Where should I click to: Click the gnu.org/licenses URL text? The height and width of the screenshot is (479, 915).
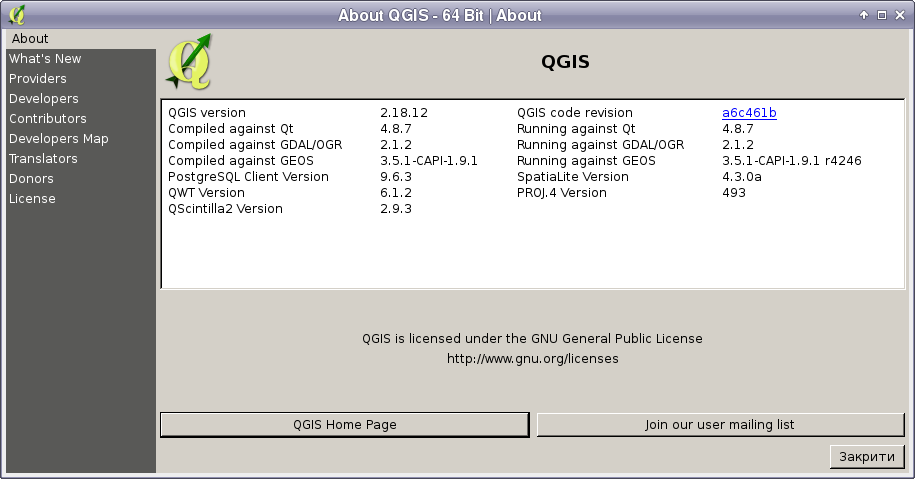click(532, 358)
